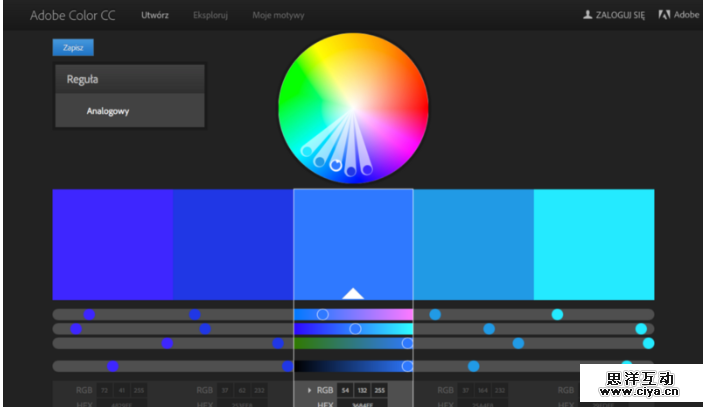Select the cyan swatch on the far right
The image size is (708, 407).
[594, 244]
